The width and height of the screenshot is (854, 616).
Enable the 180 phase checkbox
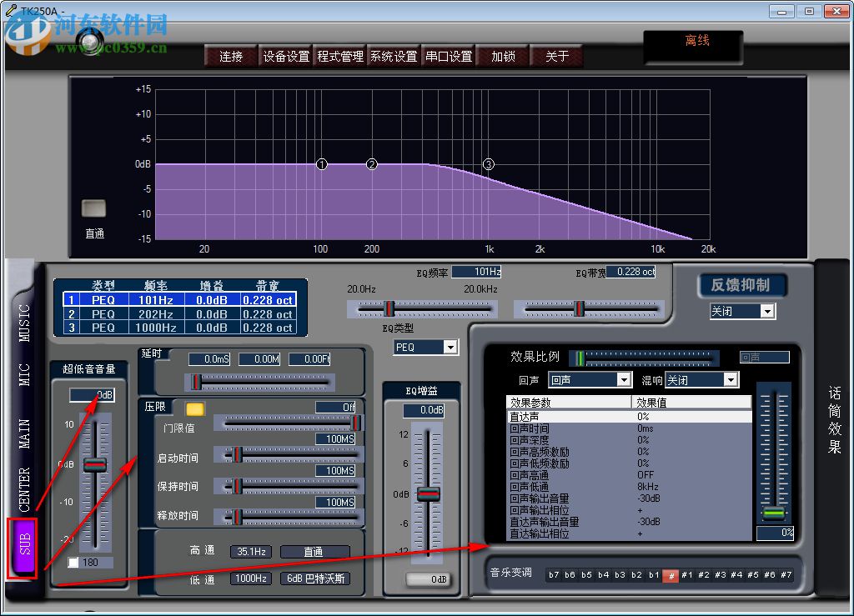point(73,563)
